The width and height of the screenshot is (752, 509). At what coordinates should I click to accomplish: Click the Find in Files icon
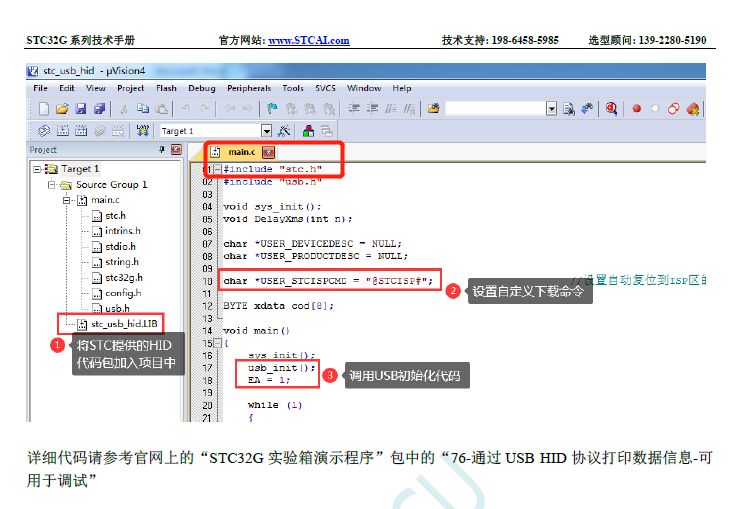[x=434, y=109]
